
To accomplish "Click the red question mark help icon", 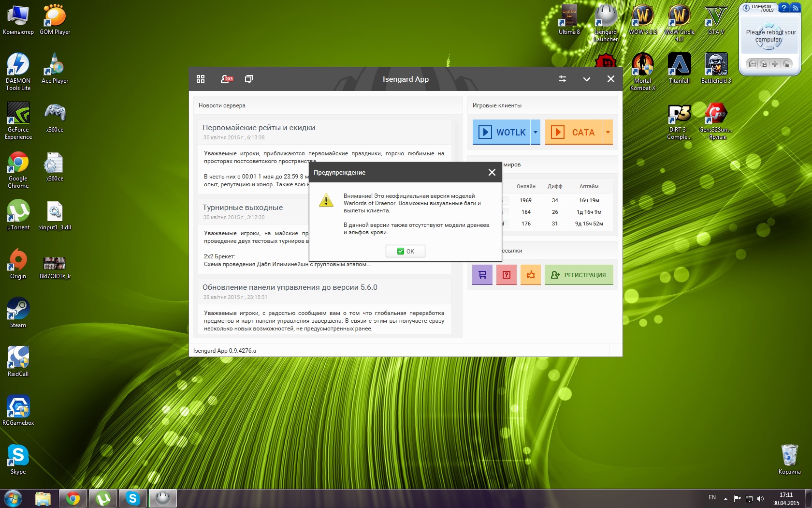I will pos(506,275).
